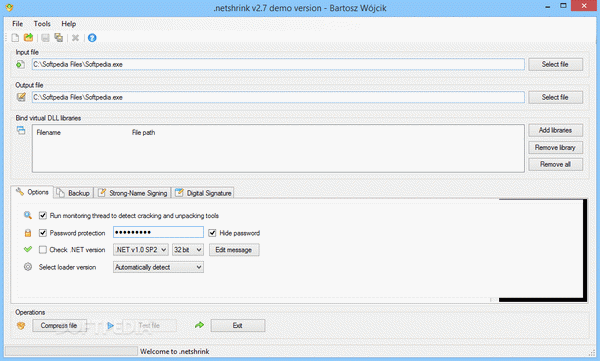Click the gear icon beside Select loader version

tap(28, 267)
